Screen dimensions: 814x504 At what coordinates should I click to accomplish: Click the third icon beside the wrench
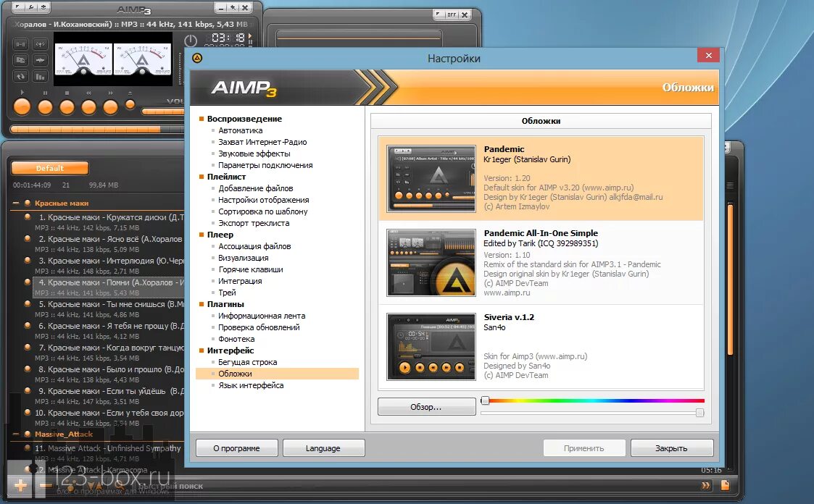click(43, 7)
